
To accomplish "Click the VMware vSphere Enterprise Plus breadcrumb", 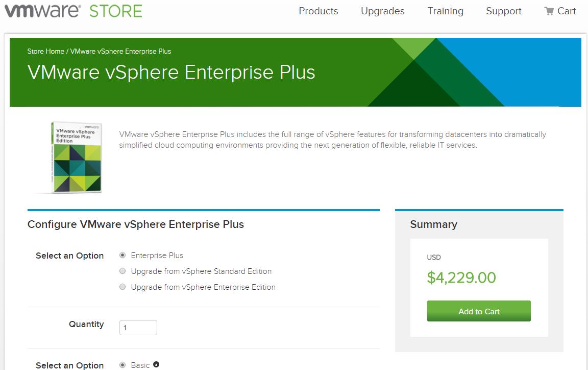I will (x=120, y=51).
